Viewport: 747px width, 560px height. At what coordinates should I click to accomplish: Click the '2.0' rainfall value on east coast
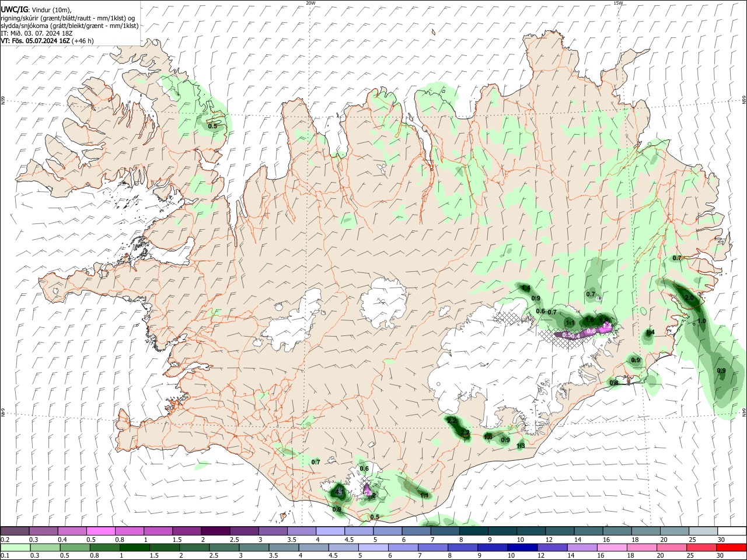689,297
